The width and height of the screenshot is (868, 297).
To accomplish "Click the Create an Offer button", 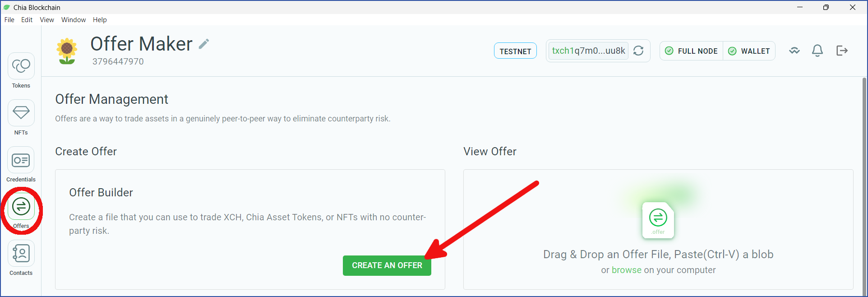I will click(x=387, y=265).
